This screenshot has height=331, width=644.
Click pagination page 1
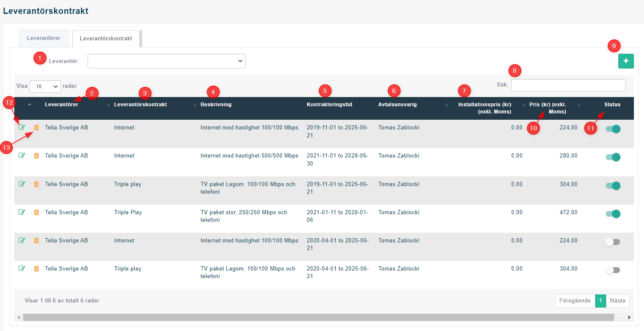click(x=601, y=301)
